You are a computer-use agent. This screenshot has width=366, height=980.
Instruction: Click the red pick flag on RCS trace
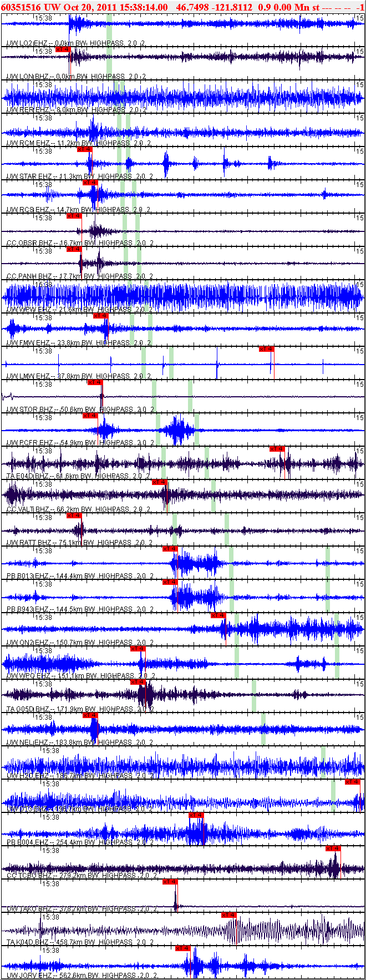pos(90,183)
